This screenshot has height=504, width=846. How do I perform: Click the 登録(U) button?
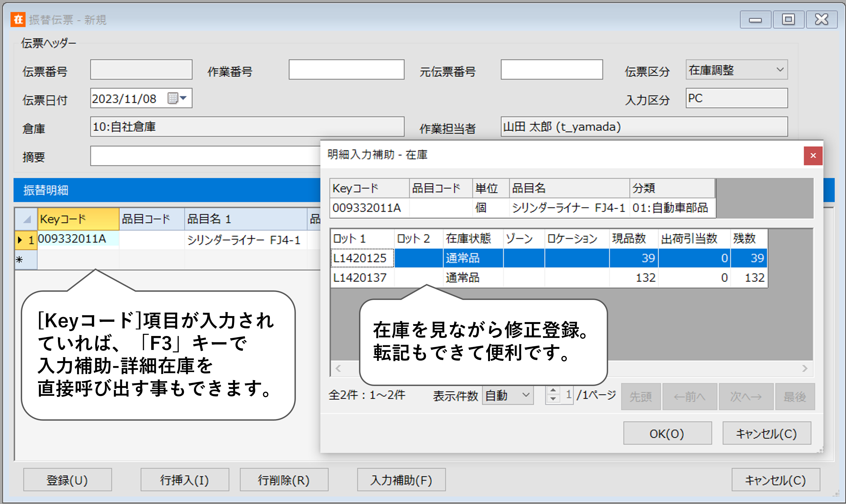point(67,480)
